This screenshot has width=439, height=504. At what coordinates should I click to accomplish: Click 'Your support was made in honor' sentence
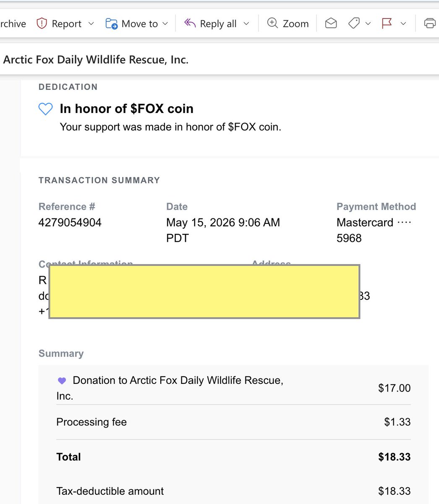[170, 127]
